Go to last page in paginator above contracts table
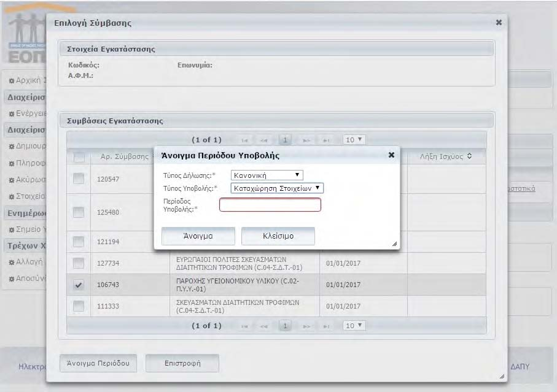 point(325,140)
